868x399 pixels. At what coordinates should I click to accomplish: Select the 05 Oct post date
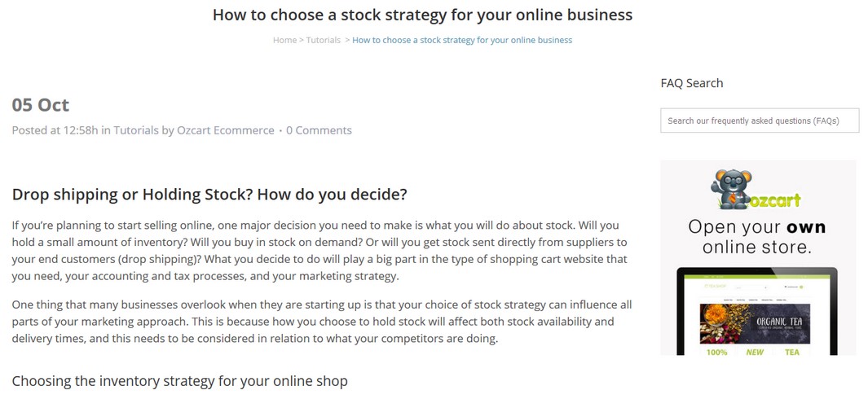[x=41, y=105]
